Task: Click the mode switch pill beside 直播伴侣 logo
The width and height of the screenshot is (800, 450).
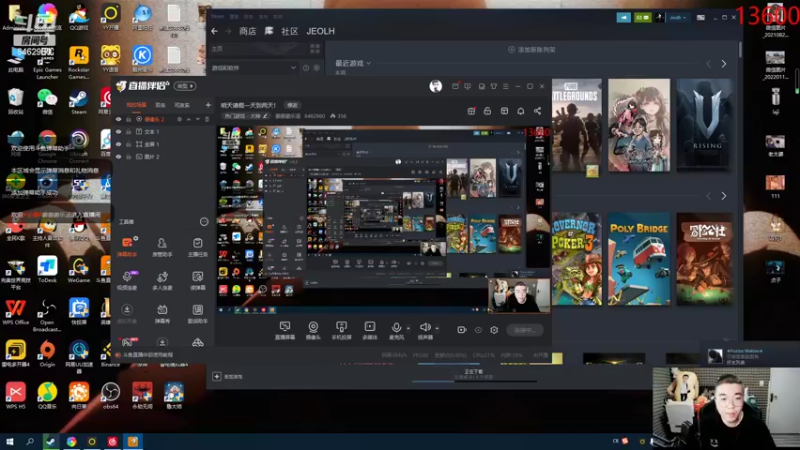Action: click(185, 86)
